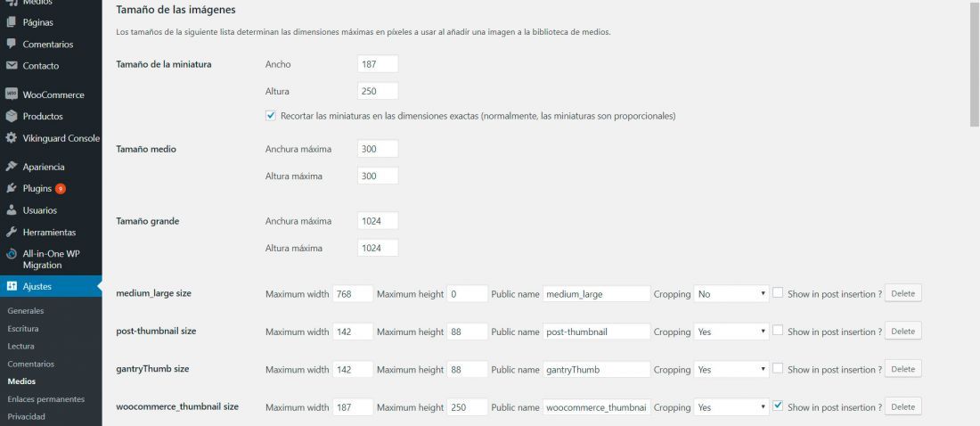Click the Tamaño grande Anchura máxima field
This screenshot has width=980, height=426.
[378, 221]
